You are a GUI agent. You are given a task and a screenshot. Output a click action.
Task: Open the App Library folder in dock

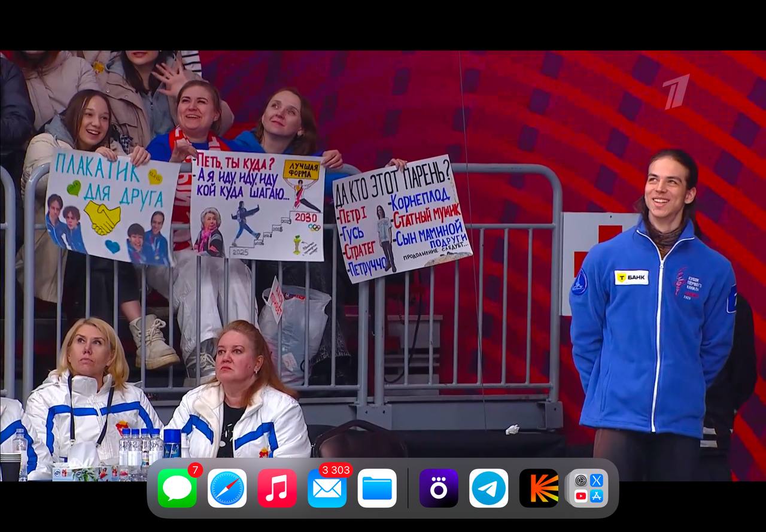tap(588, 488)
